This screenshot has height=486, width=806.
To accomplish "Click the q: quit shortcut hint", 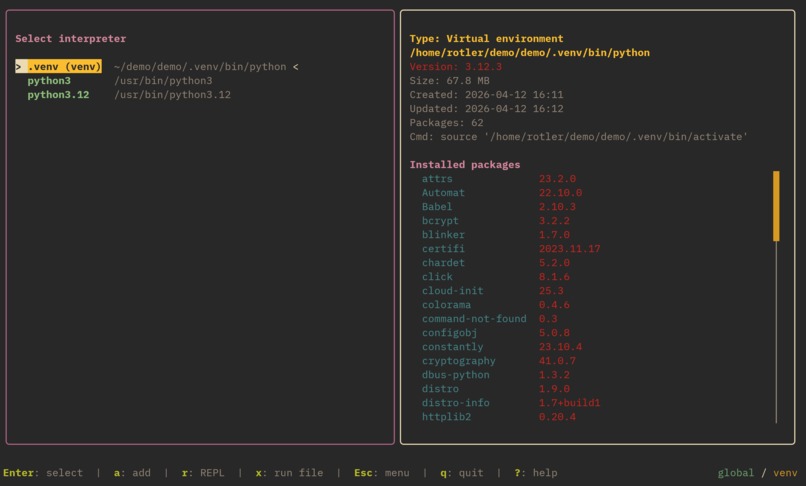I will 462,473.
